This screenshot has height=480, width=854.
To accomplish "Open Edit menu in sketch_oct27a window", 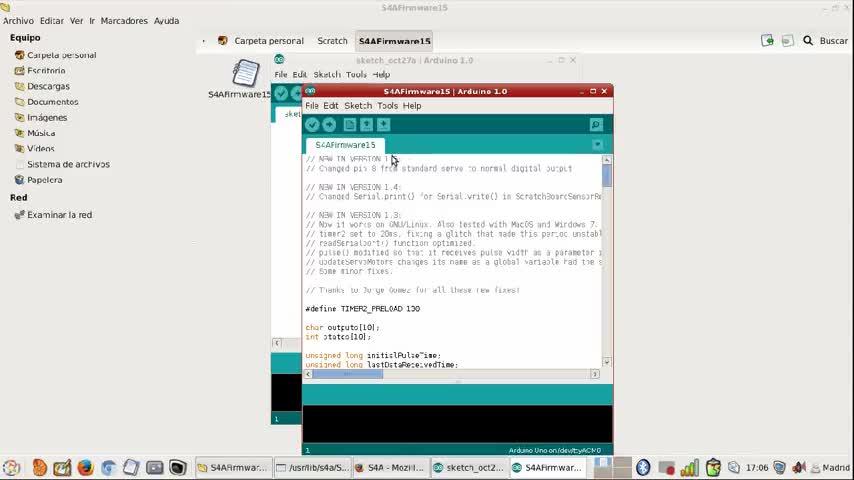I will [x=300, y=75].
